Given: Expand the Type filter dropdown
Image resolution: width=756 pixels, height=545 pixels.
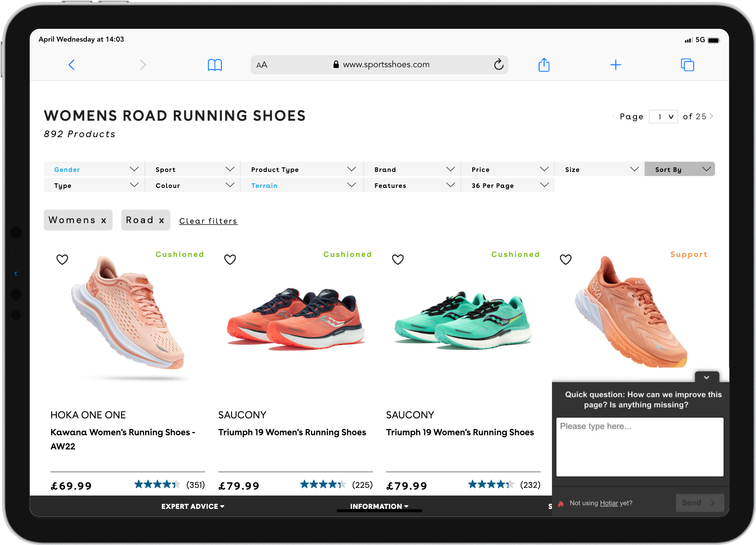Looking at the screenshot, I should (x=94, y=185).
